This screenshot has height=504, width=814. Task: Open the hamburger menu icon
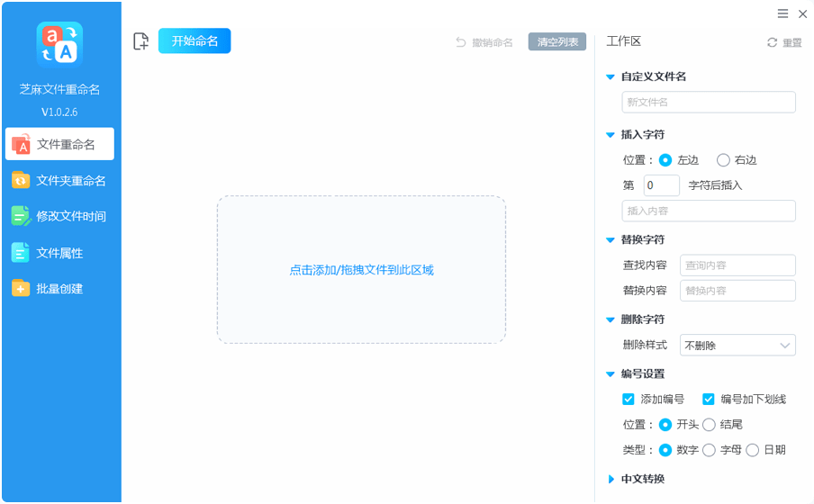tap(782, 13)
